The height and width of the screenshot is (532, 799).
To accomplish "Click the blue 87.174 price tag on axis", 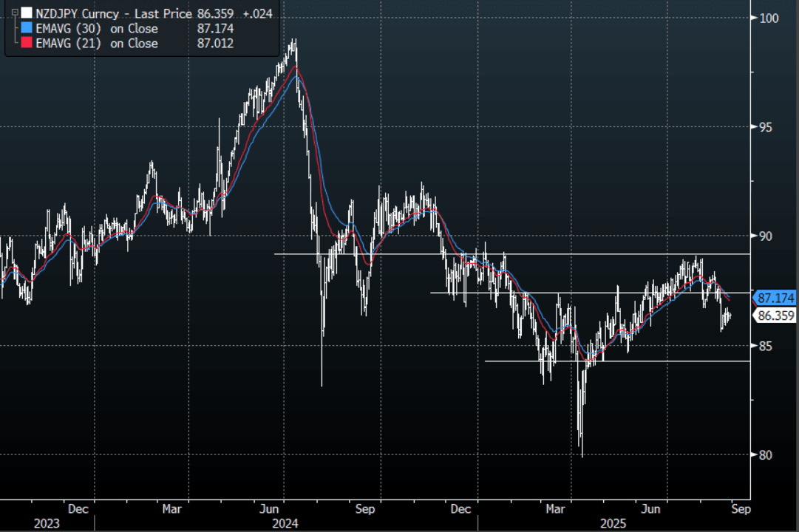I will click(x=775, y=299).
